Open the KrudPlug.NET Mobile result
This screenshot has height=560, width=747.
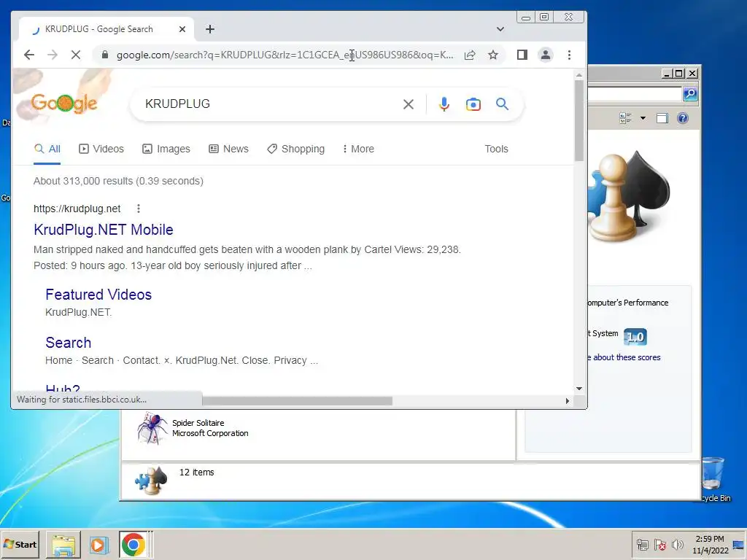click(x=104, y=230)
